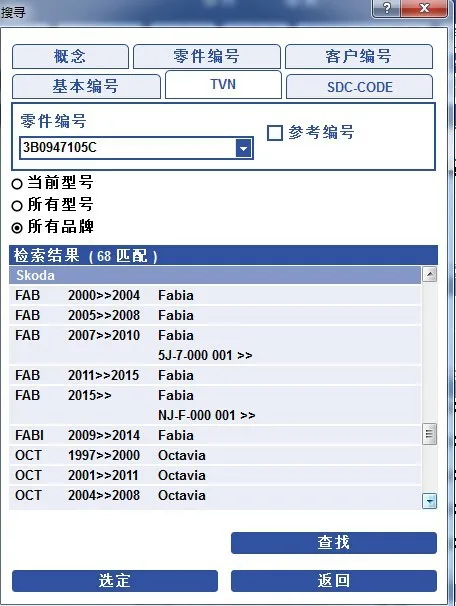This screenshot has width=456, height=606.
Task: Select the FABI 2009>>2014 Fabia row
Action: point(215,435)
